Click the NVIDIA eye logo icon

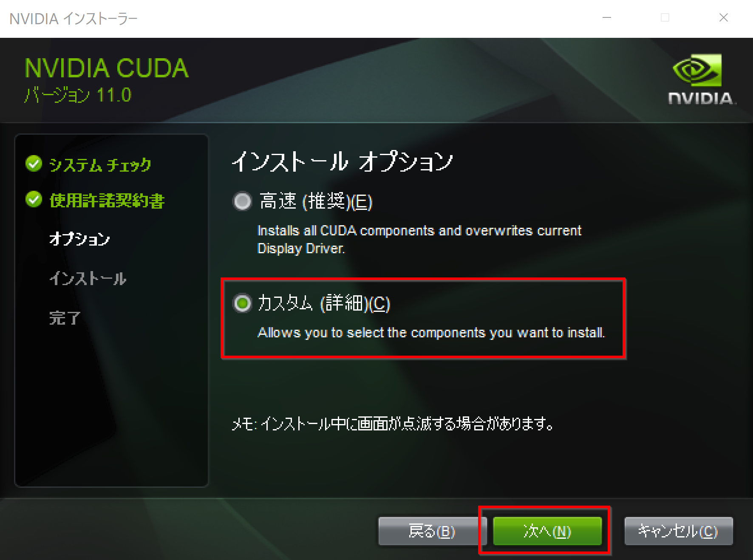coord(698,70)
